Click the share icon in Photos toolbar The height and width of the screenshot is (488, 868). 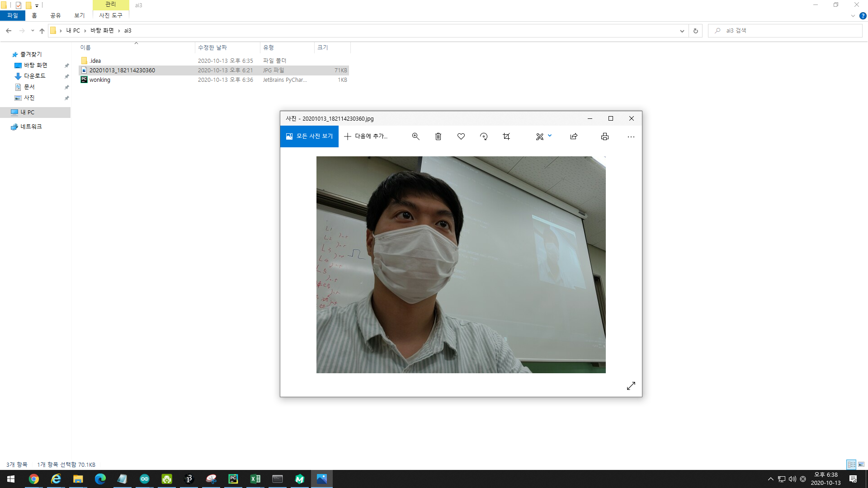tap(574, 136)
